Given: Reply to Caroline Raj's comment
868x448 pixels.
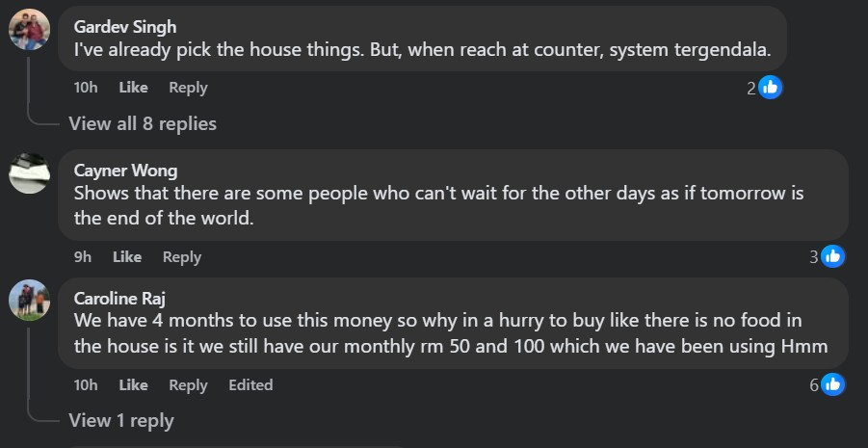Looking at the screenshot, I should (188, 384).
